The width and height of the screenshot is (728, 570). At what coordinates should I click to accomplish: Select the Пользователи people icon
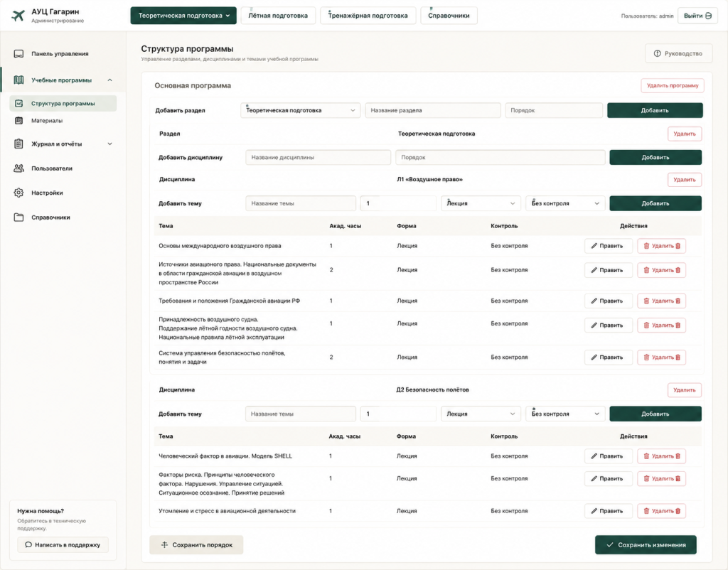[18, 168]
